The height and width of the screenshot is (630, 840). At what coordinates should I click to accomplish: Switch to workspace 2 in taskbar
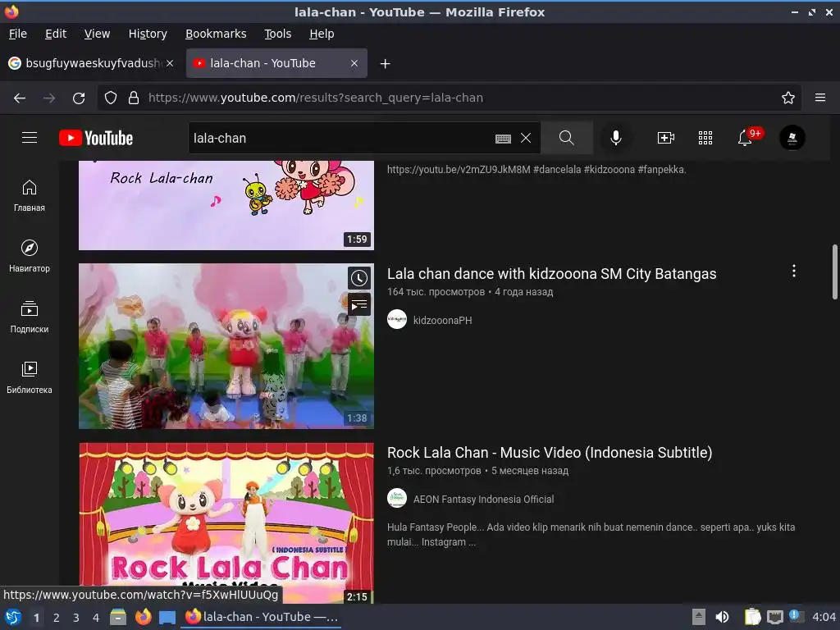coord(57,618)
